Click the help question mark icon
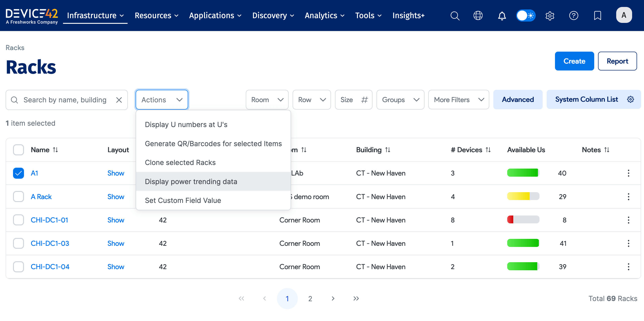 point(574,15)
